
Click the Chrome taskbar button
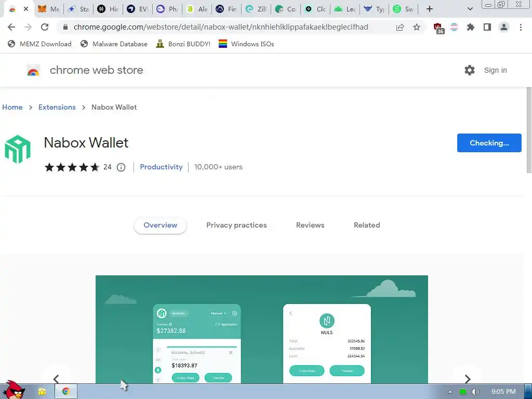pos(66,392)
